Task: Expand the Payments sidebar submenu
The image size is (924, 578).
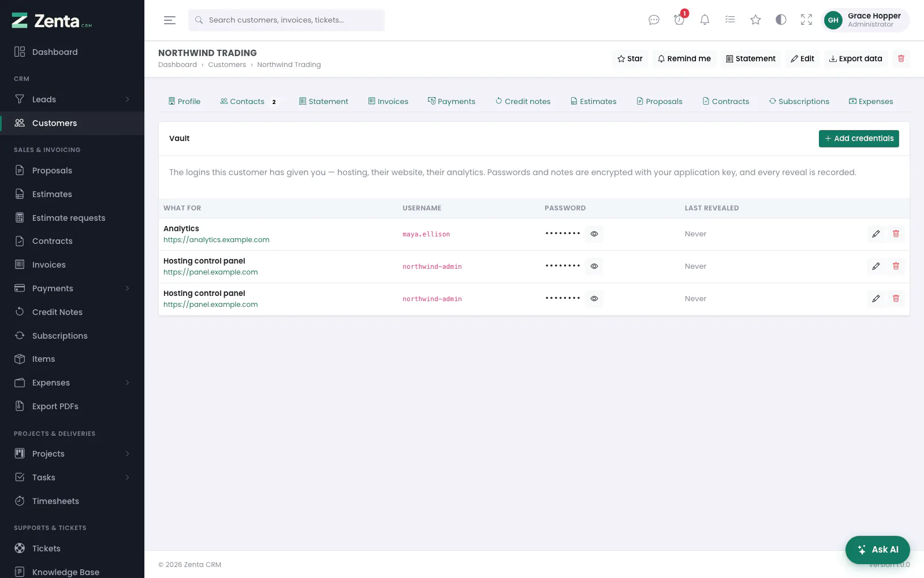Action: coord(128,288)
